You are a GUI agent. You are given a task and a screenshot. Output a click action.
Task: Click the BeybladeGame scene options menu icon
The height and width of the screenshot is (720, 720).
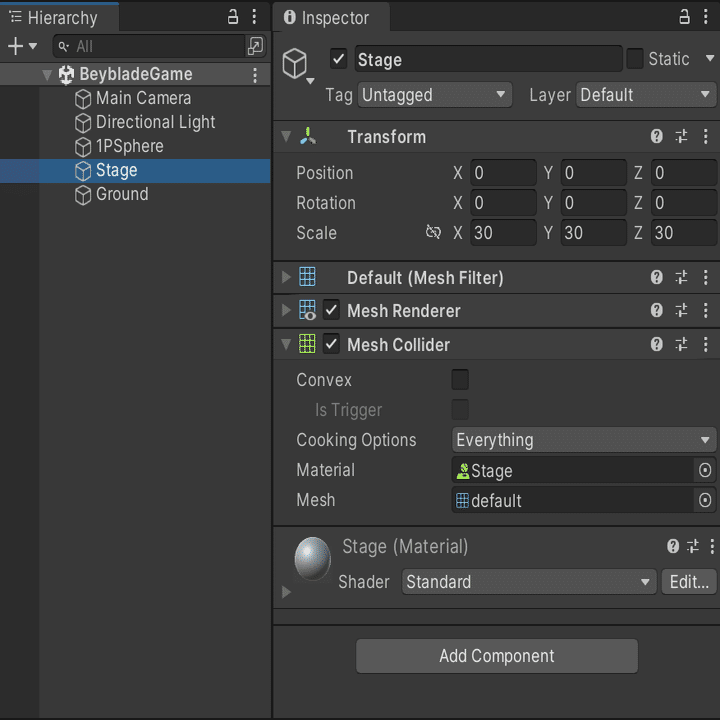click(255, 75)
